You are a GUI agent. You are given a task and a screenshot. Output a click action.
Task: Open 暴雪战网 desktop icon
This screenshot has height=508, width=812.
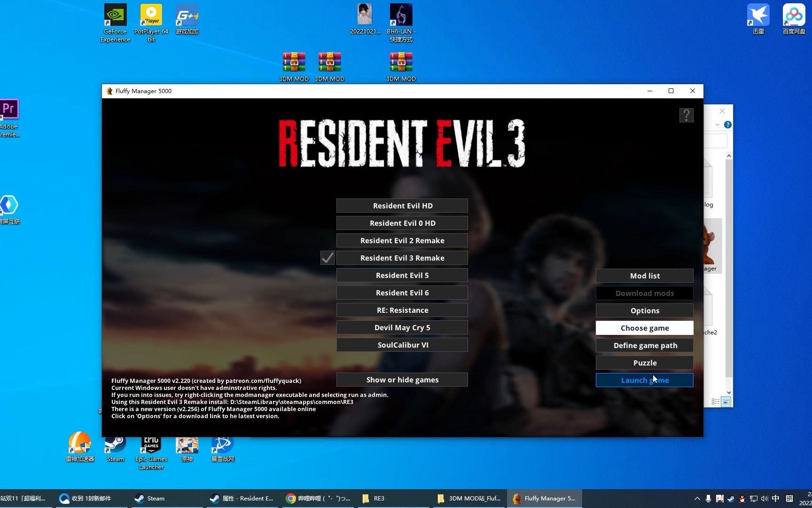pos(222,447)
